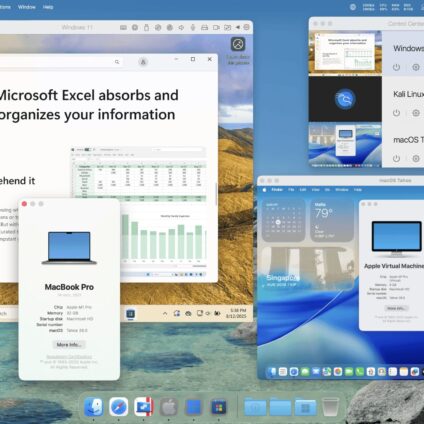Open settings gear for the macOS VM
This screenshot has height=424, width=424.
pos(416,158)
